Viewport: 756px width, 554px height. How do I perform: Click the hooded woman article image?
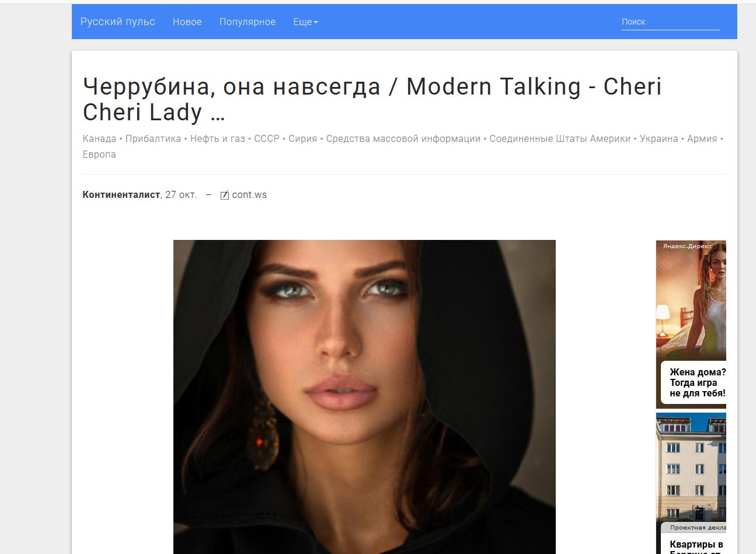(x=364, y=397)
